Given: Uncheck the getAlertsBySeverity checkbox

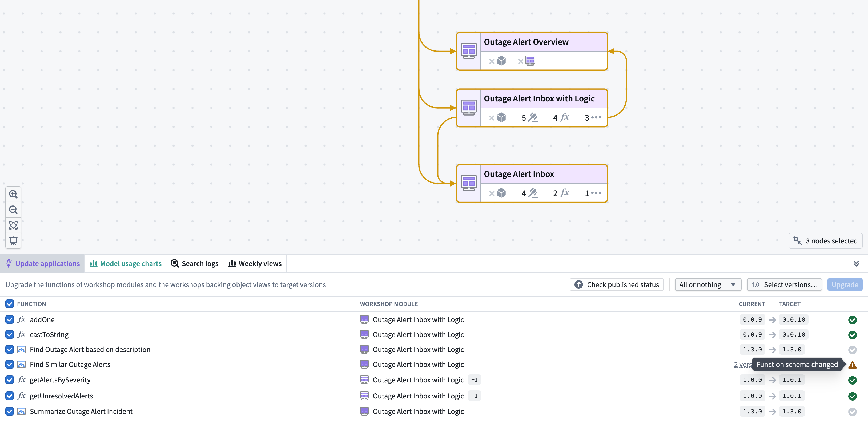Looking at the screenshot, I should [x=9, y=380].
